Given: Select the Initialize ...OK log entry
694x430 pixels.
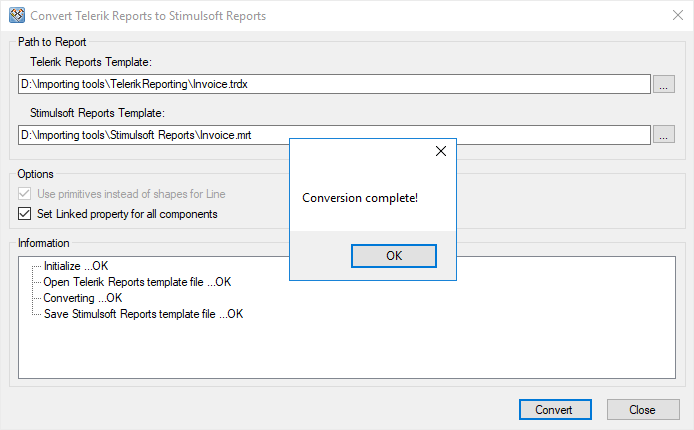Looking at the screenshot, I should pos(75,266).
